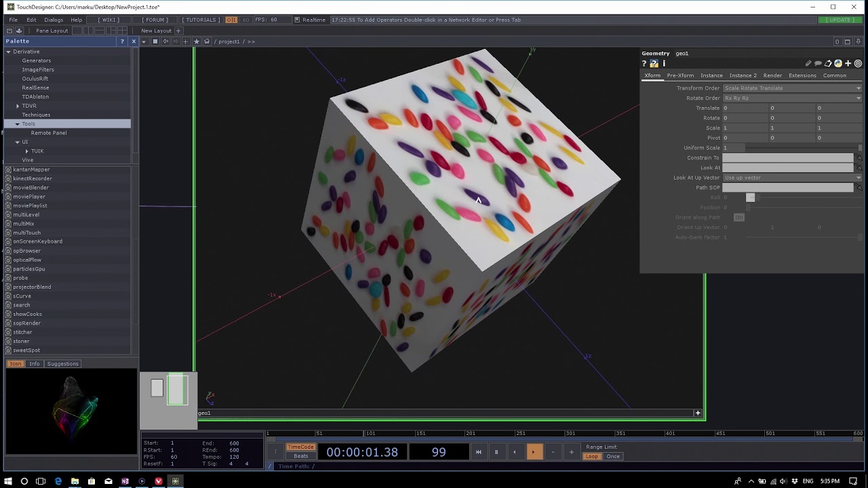This screenshot has height=488, width=868.
Task: Click the plus icon in the path bar
Action: point(185,41)
